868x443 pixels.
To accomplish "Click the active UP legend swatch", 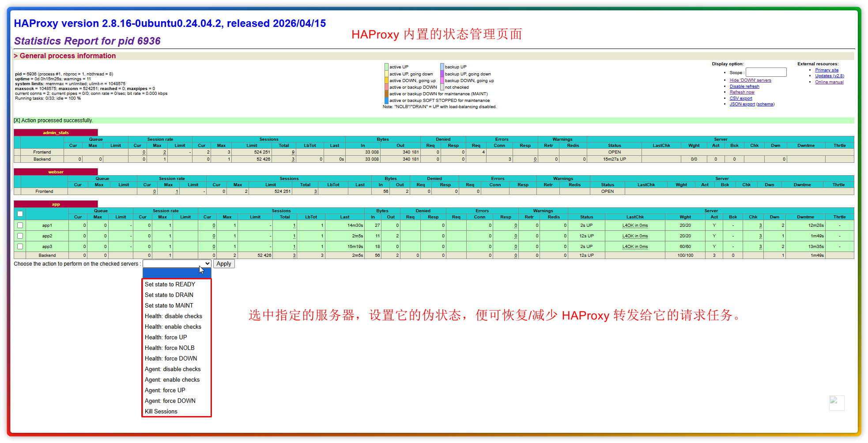I will click(386, 67).
